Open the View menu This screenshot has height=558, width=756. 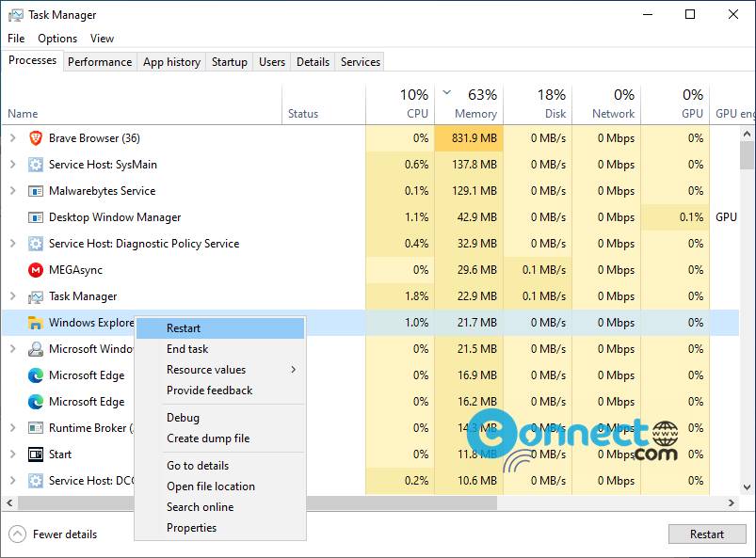point(102,39)
